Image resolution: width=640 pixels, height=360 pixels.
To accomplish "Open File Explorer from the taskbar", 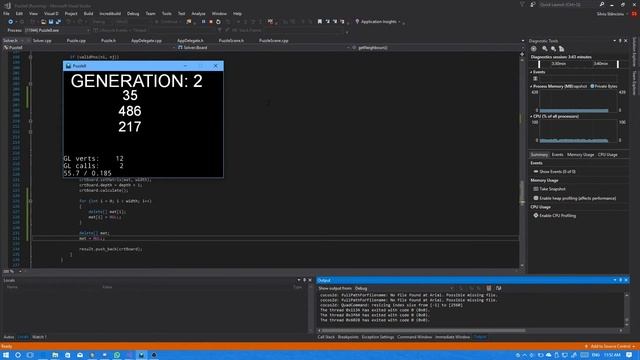I will (x=55, y=355).
